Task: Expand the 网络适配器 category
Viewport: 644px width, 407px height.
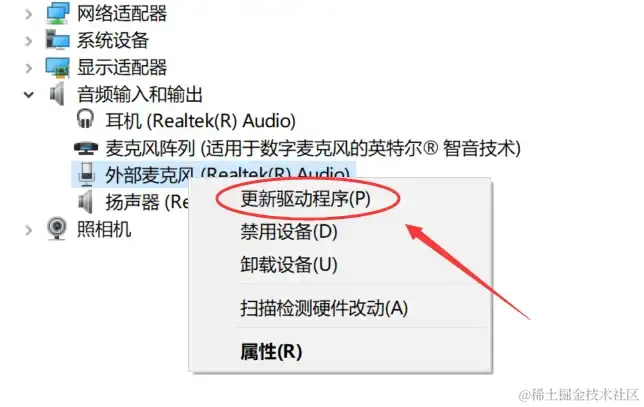Action: point(28,14)
